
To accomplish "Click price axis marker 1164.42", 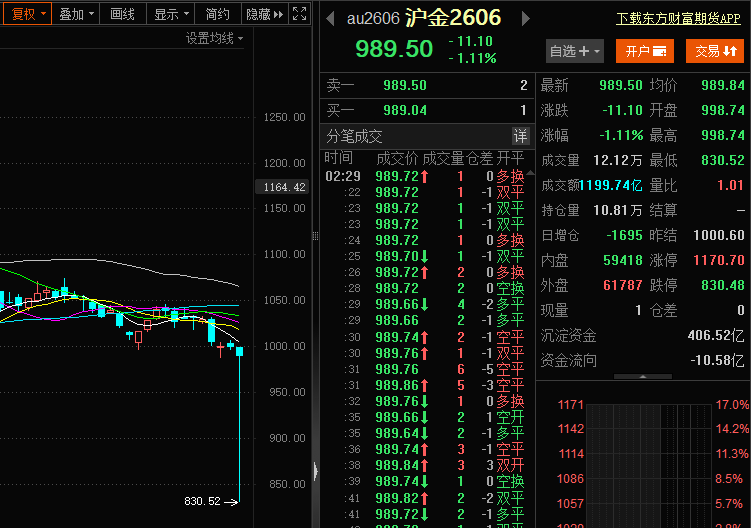I will pos(283,187).
